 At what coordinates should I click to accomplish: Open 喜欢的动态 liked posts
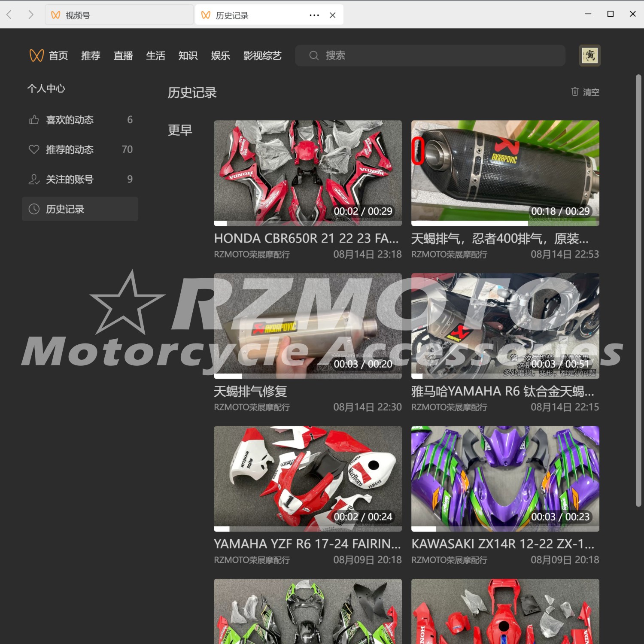pos(80,120)
